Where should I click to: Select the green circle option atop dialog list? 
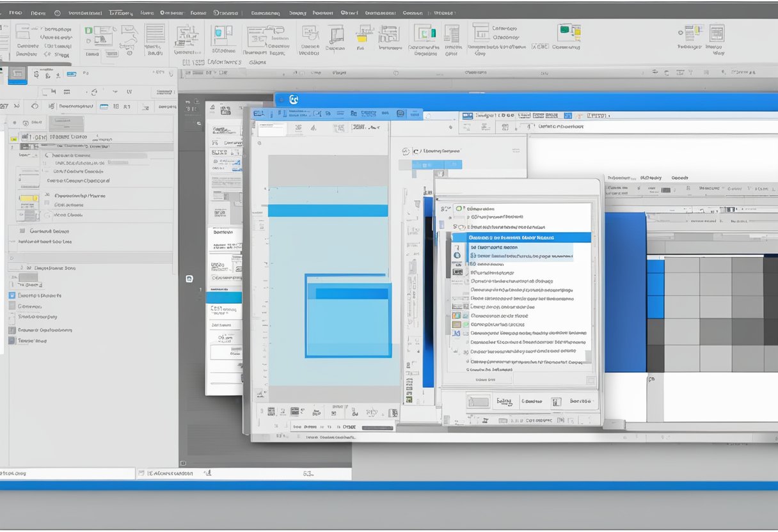tap(459, 208)
